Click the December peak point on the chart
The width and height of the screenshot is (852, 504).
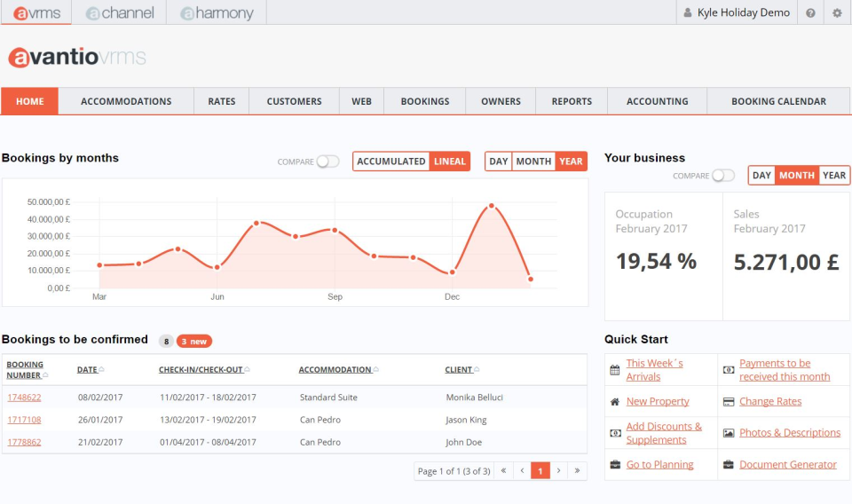tap(491, 206)
